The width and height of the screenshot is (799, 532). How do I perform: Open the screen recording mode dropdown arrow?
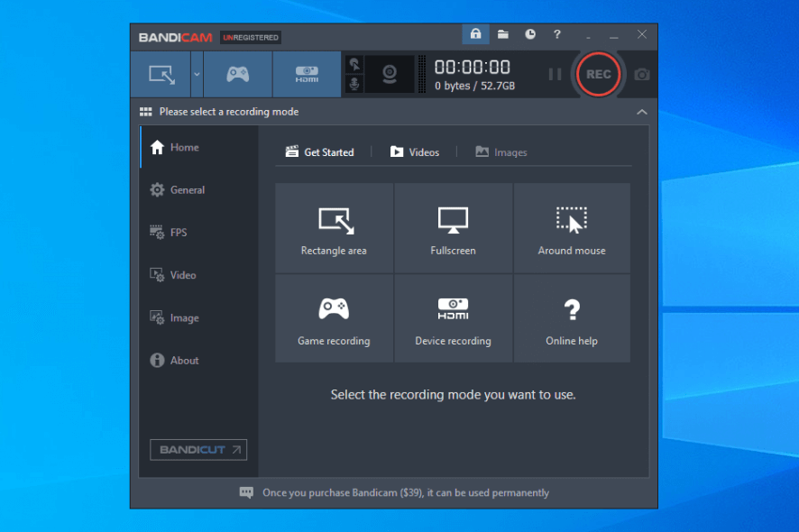tap(197, 75)
